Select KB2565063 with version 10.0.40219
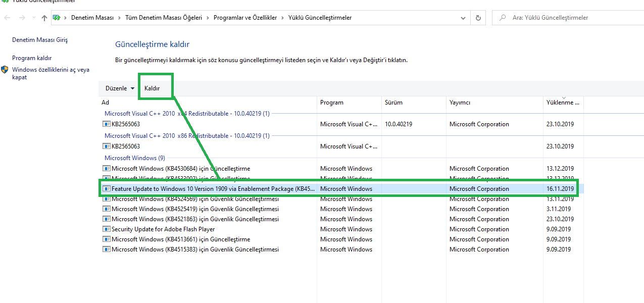Screen dimensions: 644x303 pos(341,124)
